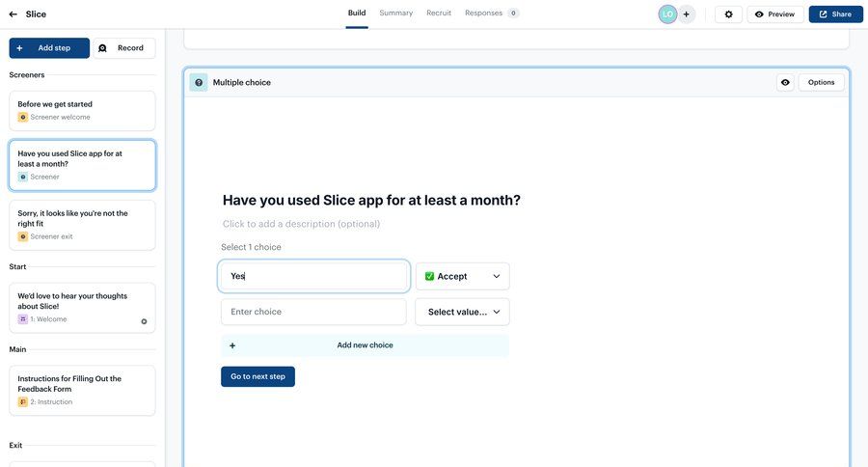Click the Select 1 choice label

tap(252, 247)
